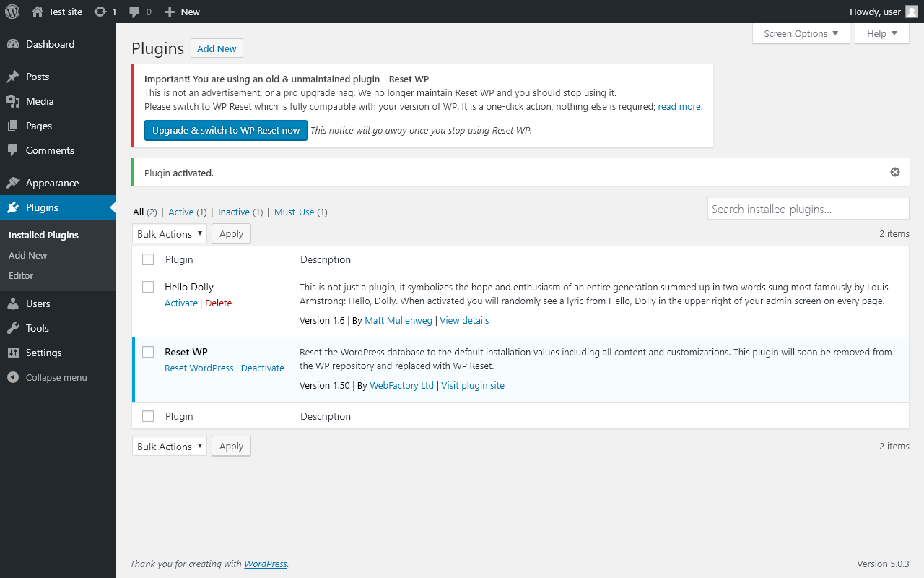Open Installed Plugins submenu item
924x578 pixels.
coord(43,235)
